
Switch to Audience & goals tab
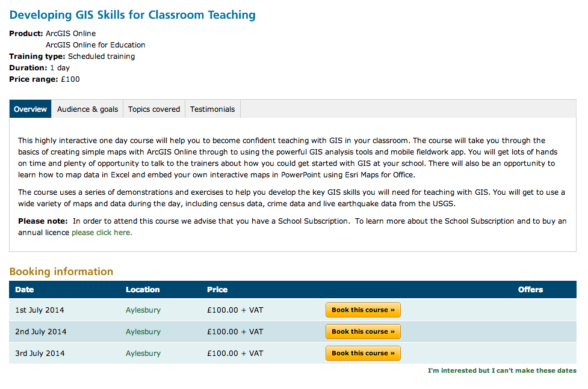(87, 109)
